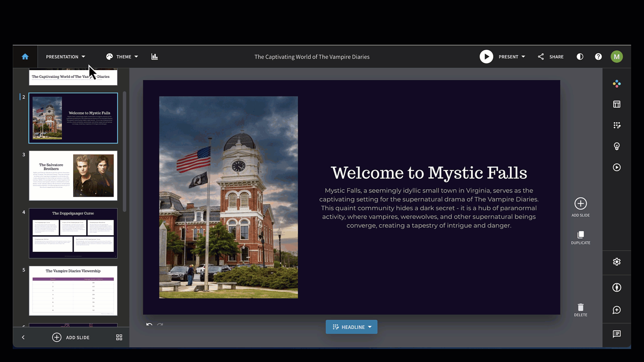
Task: Open the Designer Bot colorful icon
Action: (x=616, y=83)
